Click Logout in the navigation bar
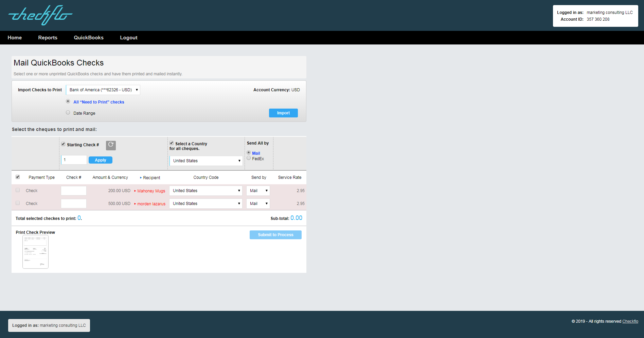Viewport: 644px width, 338px height. [x=129, y=38]
